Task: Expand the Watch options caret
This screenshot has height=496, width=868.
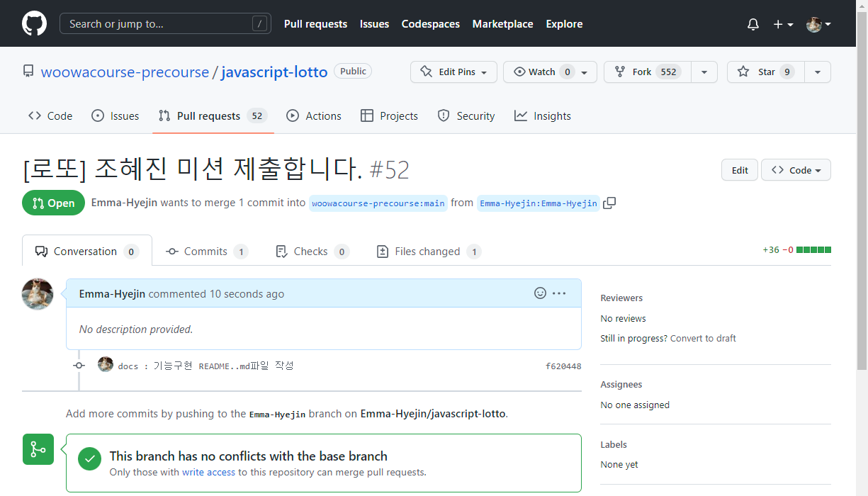Action: (x=585, y=72)
